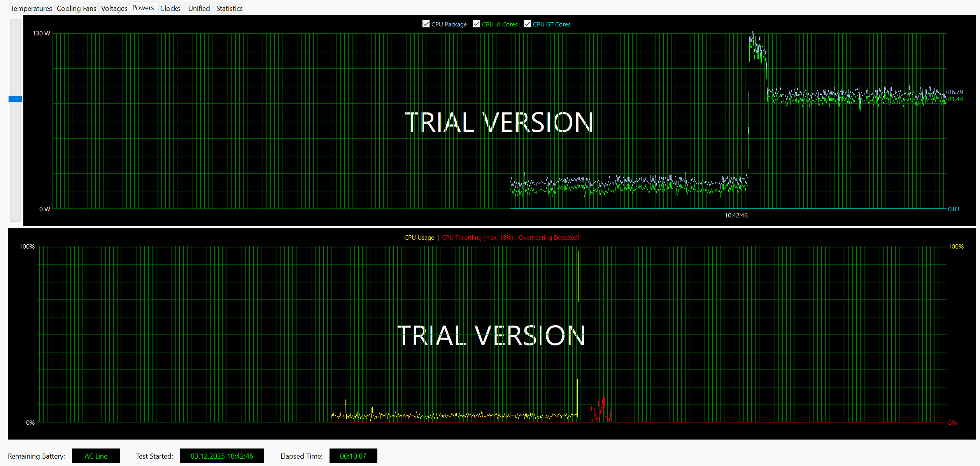Go to the Clocks tab

tap(170, 8)
